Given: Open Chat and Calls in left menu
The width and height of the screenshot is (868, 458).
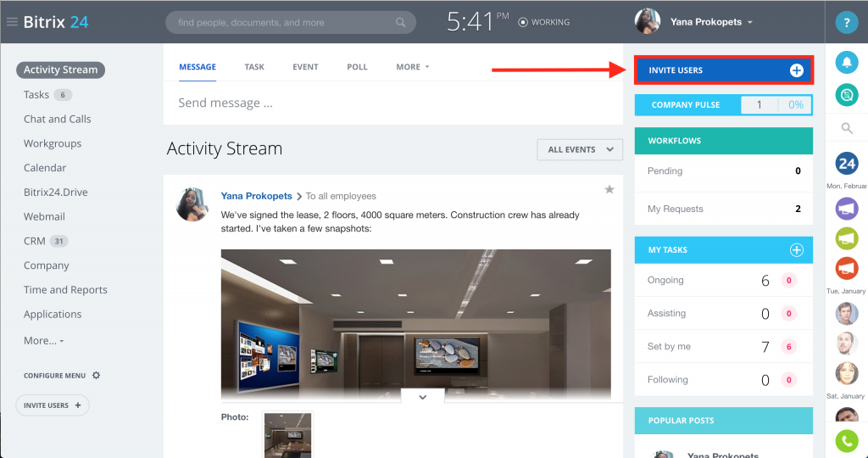Looking at the screenshot, I should point(57,119).
